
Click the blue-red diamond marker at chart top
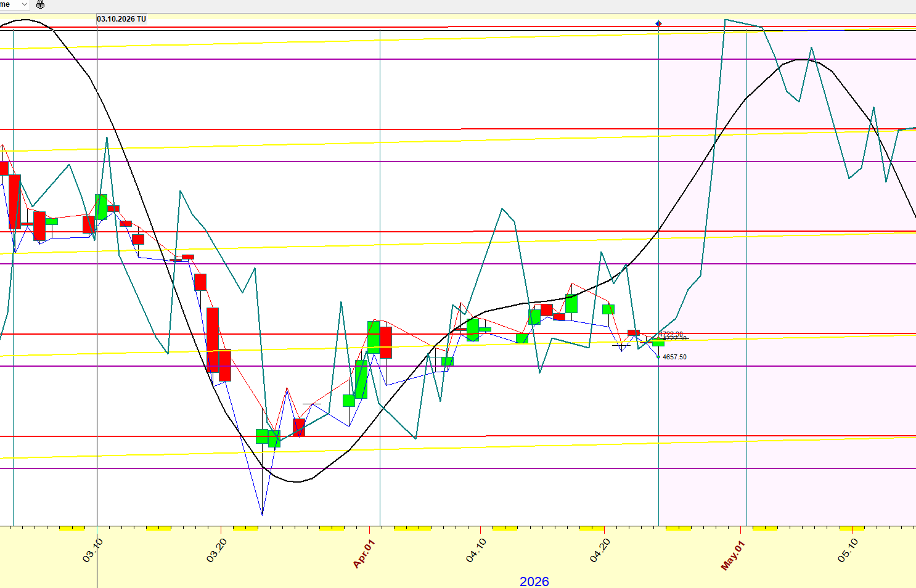pos(658,23)
